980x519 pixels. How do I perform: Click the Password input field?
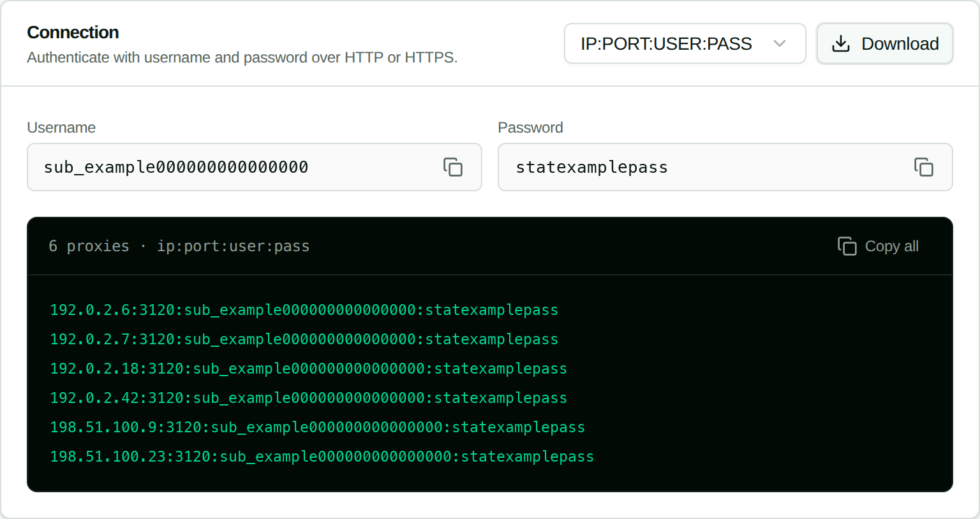725,167
